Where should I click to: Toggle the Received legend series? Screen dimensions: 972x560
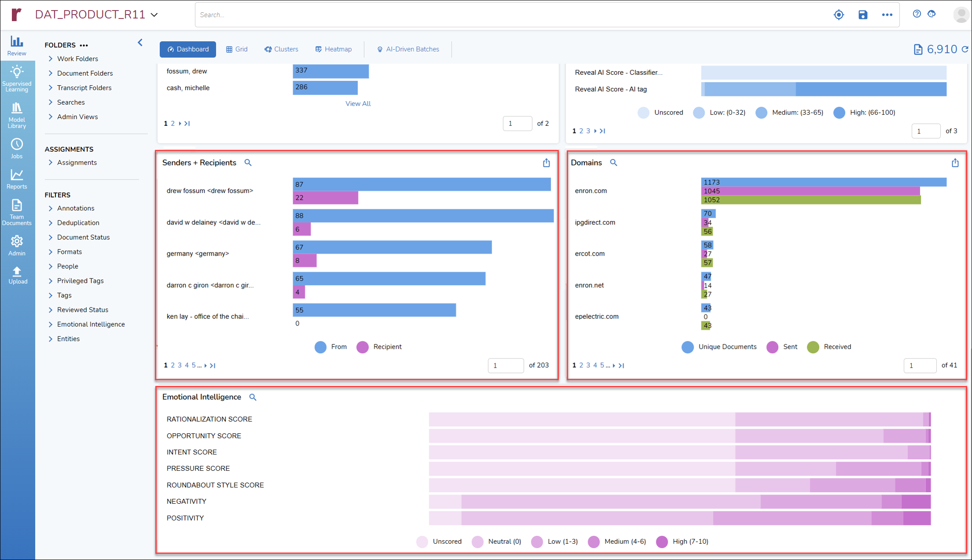[829, 347]
